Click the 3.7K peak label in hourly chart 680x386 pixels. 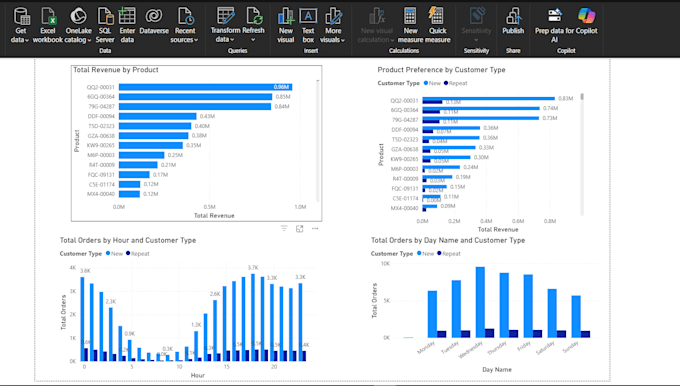pyautogui.click(x=253, y=268)
